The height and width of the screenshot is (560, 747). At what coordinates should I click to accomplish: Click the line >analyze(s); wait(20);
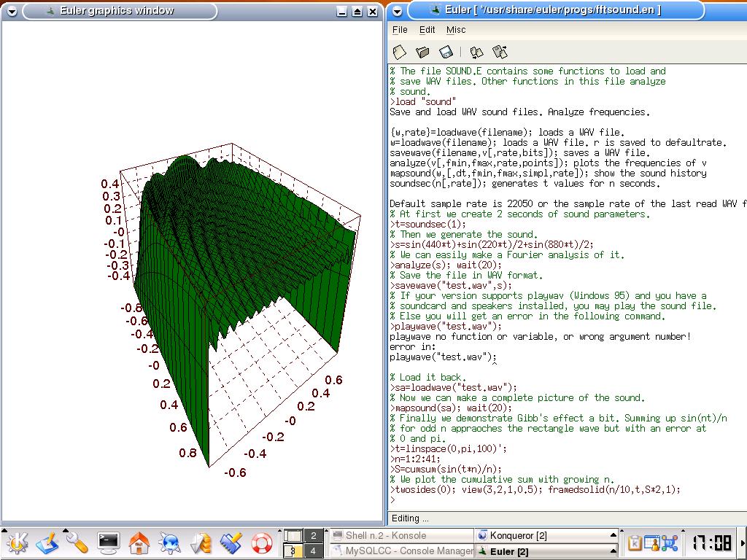[446, 265]
